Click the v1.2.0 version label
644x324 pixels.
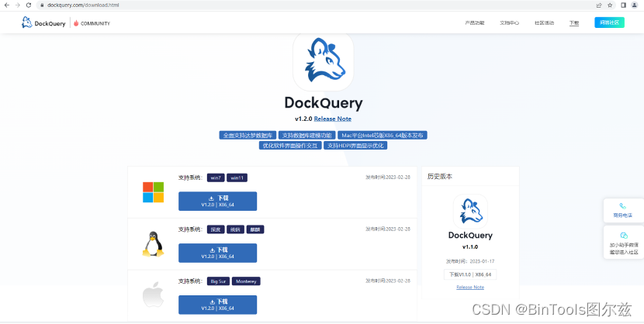[x=303, y=119]
